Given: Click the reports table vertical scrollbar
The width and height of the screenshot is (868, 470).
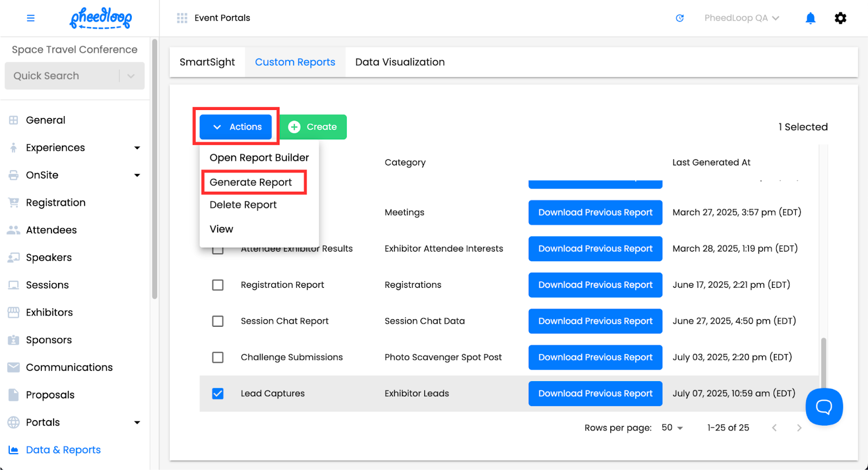Looking at the screenshot, I should pos(824,363).
